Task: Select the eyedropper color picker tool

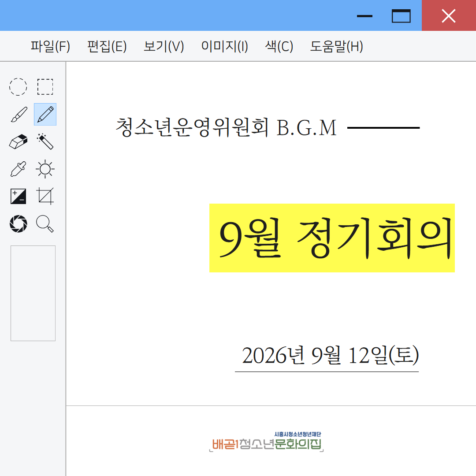Action: 18,169
